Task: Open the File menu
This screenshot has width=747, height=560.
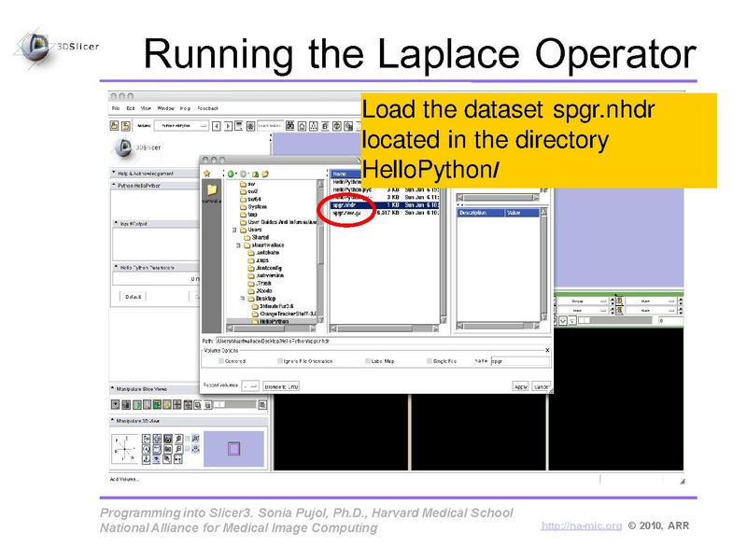Action: [116, 108]
